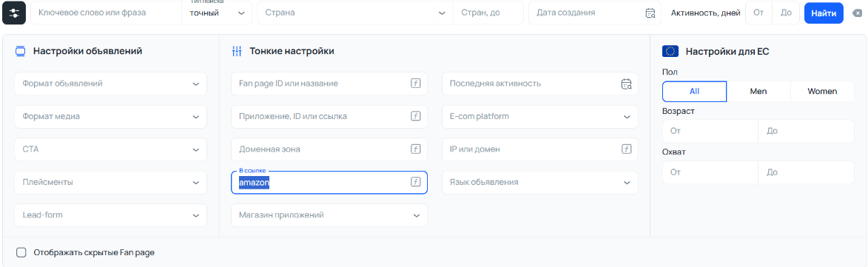Click the icon in the IP или домен field
This screenshot has width=868, height=267.
coord(627,149)
